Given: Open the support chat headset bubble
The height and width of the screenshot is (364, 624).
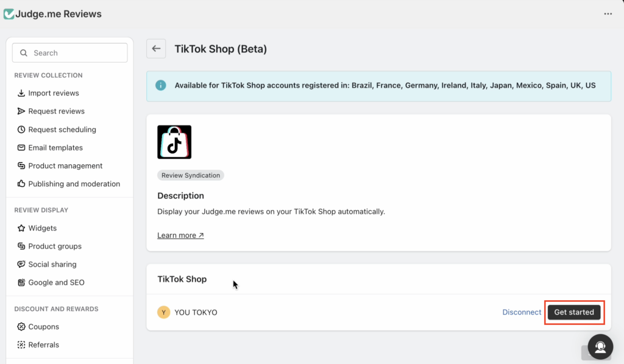Looking at the screenshot, I should pyautogui.click(x=600, y=346).
